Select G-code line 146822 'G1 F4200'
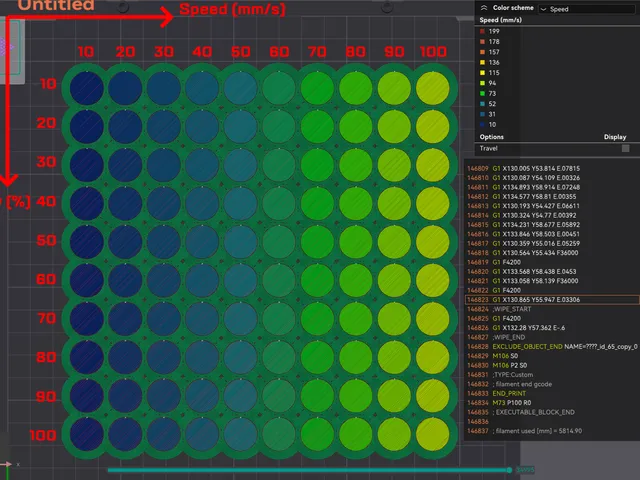640x480 pixels. point(494,290)
